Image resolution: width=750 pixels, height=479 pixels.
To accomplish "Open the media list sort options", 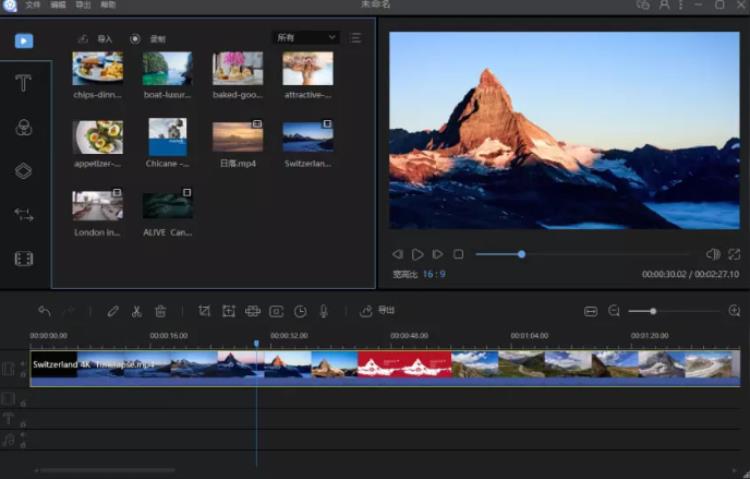I will pos(356,38).
